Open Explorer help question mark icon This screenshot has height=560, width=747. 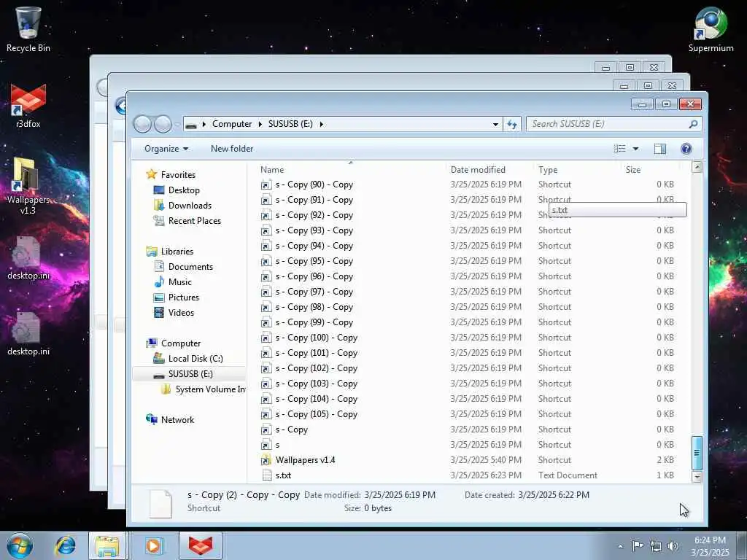[686, 149]
